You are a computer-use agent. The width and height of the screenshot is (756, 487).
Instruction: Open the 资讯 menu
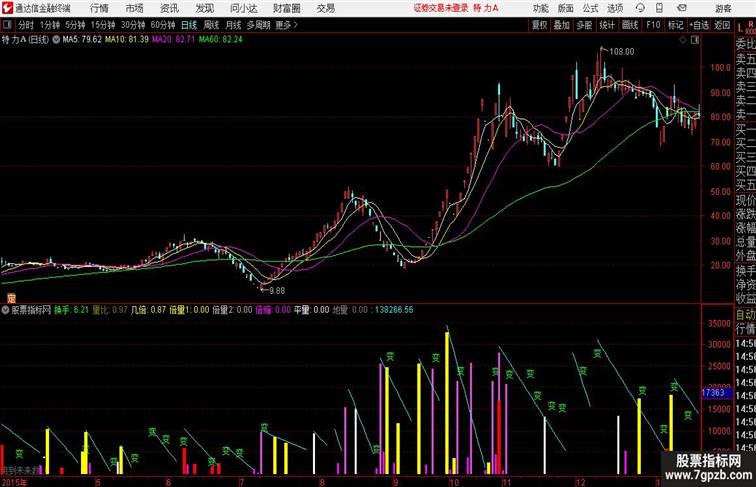[x=169, y=8]
